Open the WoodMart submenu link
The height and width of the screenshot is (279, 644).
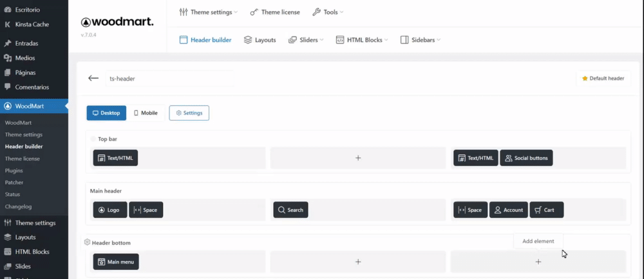[18, 123]
